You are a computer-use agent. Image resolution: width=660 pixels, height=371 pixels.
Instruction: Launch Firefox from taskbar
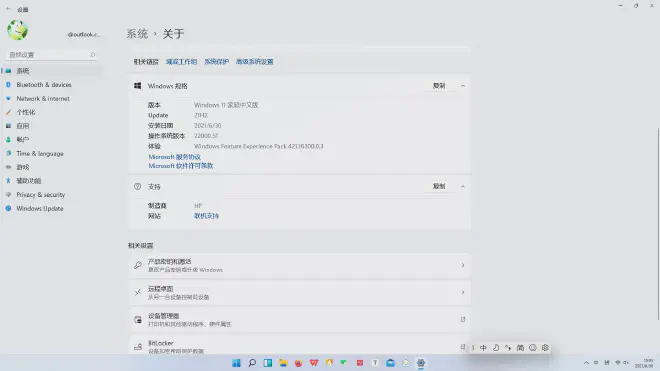click(x=298, y=363)
